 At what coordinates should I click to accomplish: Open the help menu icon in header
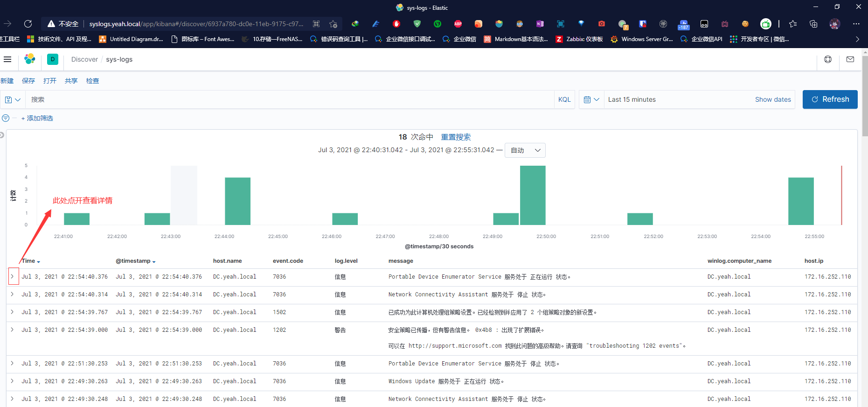[x=828, y=59]
